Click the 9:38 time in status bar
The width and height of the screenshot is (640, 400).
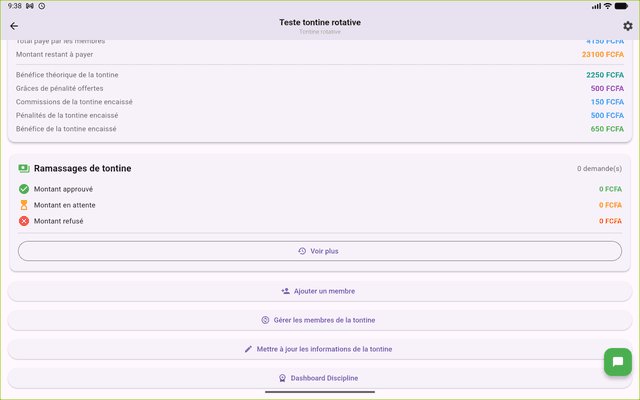[x=15, y=6]
